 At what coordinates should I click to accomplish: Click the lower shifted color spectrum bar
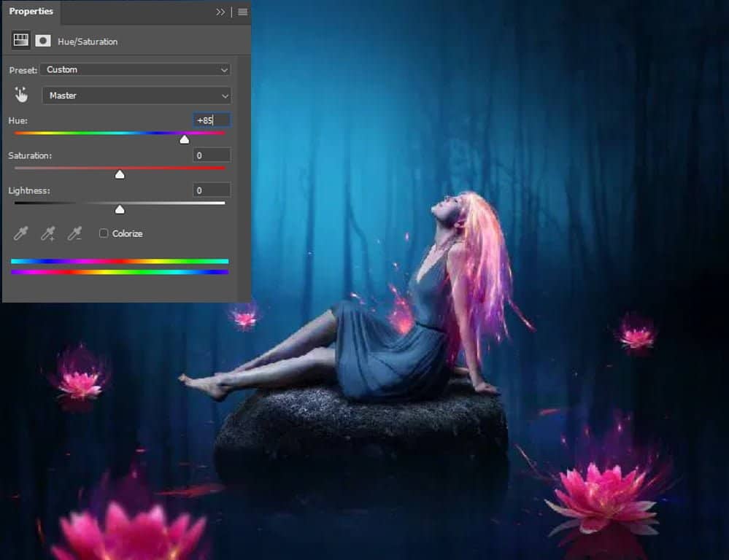tap(120, 272)
